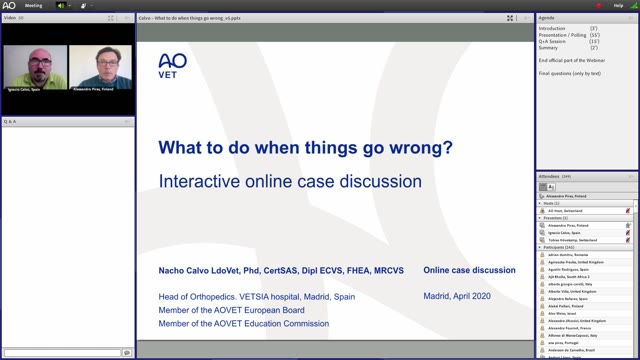Select Alessandro Piras video thumbnail

tap(100, 67)
